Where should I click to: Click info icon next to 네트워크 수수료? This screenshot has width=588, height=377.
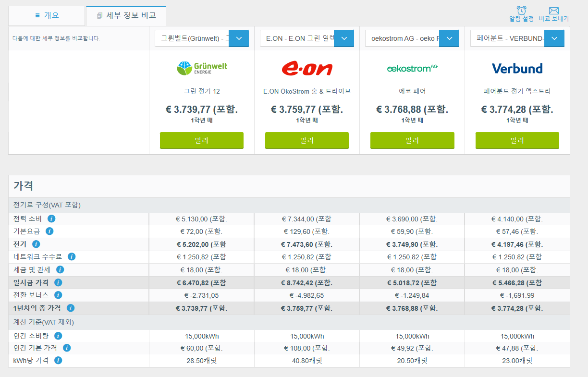[x=72, y=256]
